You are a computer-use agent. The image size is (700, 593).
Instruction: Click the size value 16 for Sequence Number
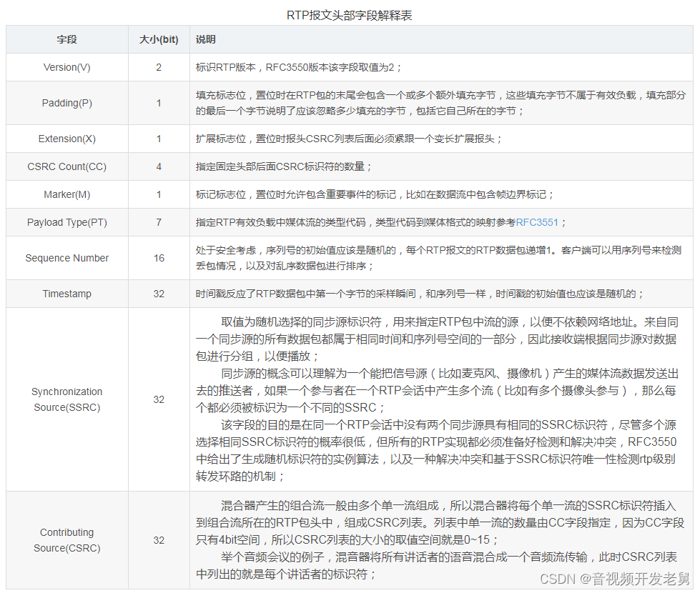159,258
